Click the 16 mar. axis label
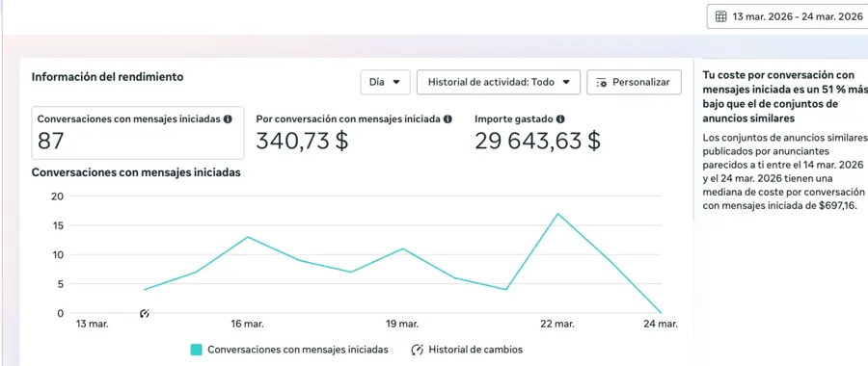Screen dimensions: 868x366 pyautogui.click(x=247, y=324)
